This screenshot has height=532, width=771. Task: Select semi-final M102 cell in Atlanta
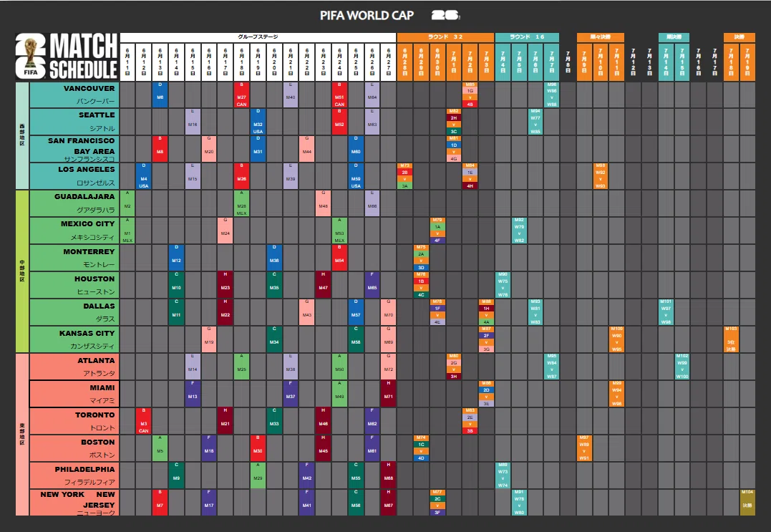682,367
